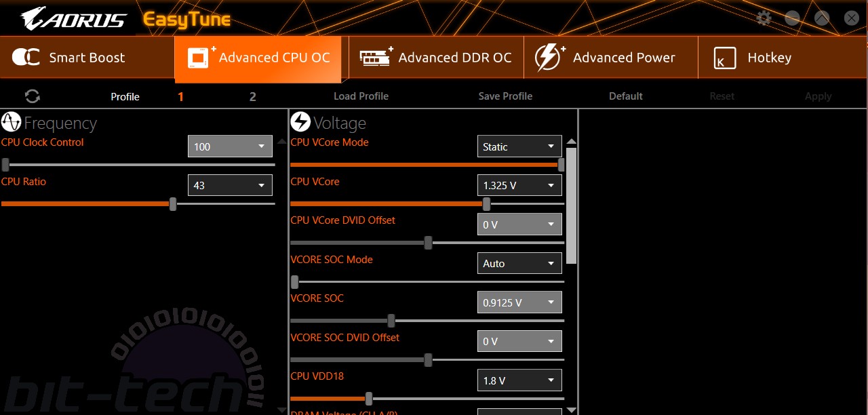The height and width of the screenshot is (415, 868).
Task: Click Frequency panel scroll down arrow
Action: point(282,410)
